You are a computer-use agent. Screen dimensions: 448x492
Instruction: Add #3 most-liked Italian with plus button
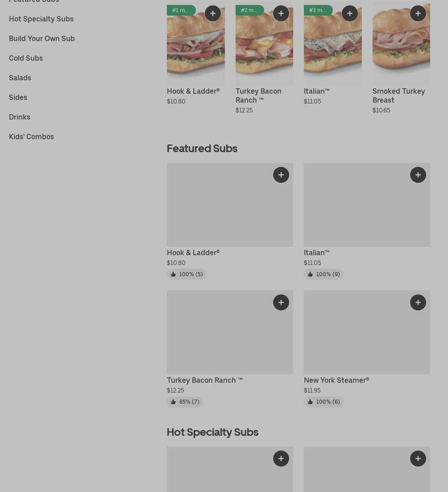point(350,13)
